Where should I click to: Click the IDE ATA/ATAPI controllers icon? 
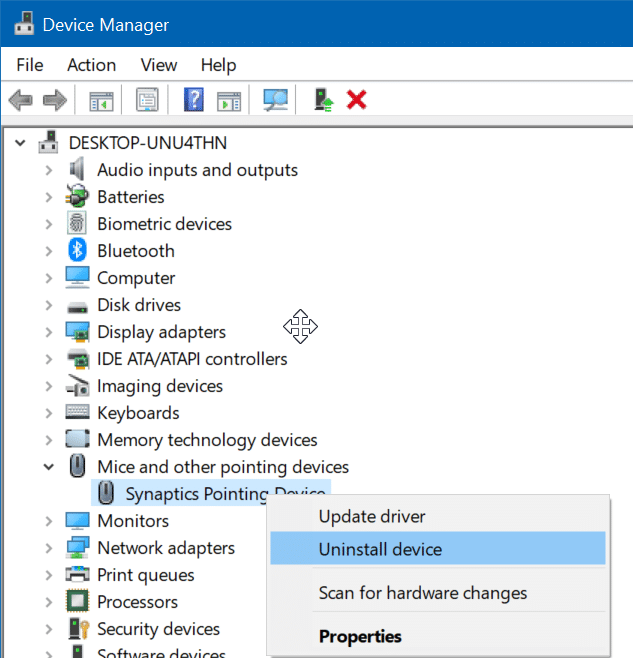click(78, 359)
